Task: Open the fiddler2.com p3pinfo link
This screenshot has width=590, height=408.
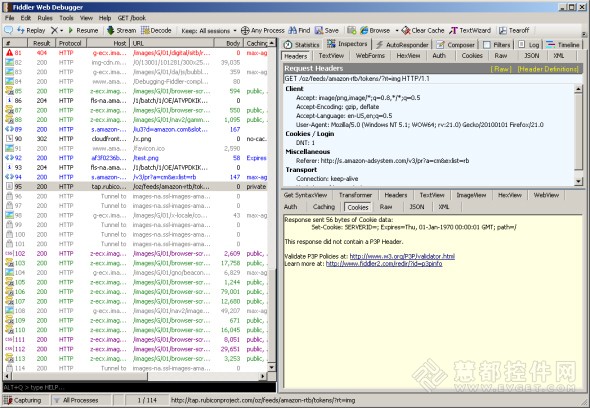Action: click(x=384, y=264)
